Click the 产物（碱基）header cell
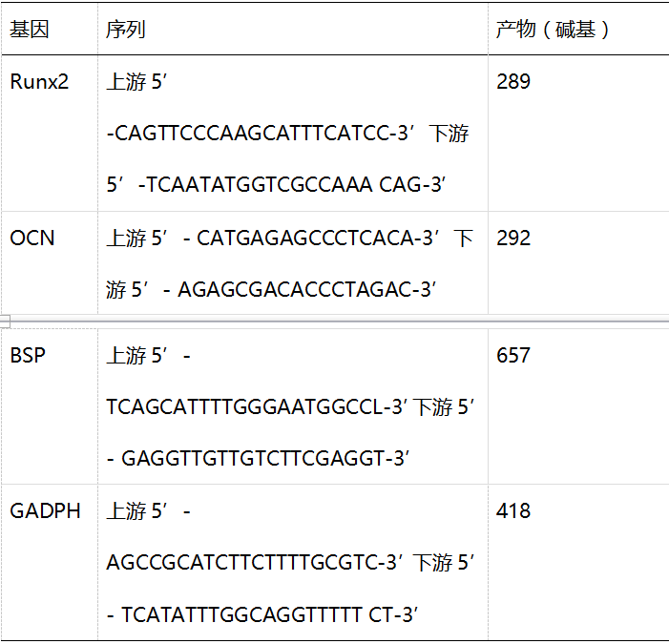The image size is (669, 644). coord(553,30)
